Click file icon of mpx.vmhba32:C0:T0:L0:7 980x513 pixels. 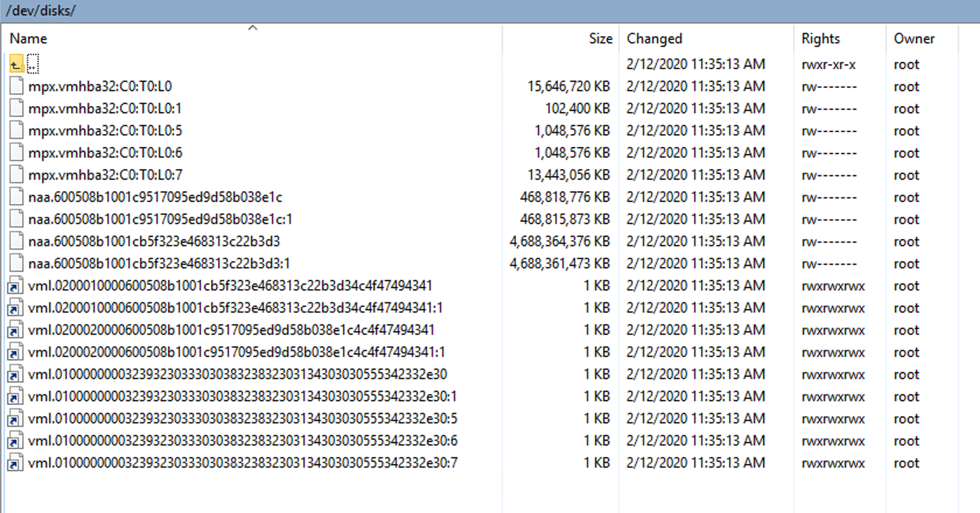[16, 175]
